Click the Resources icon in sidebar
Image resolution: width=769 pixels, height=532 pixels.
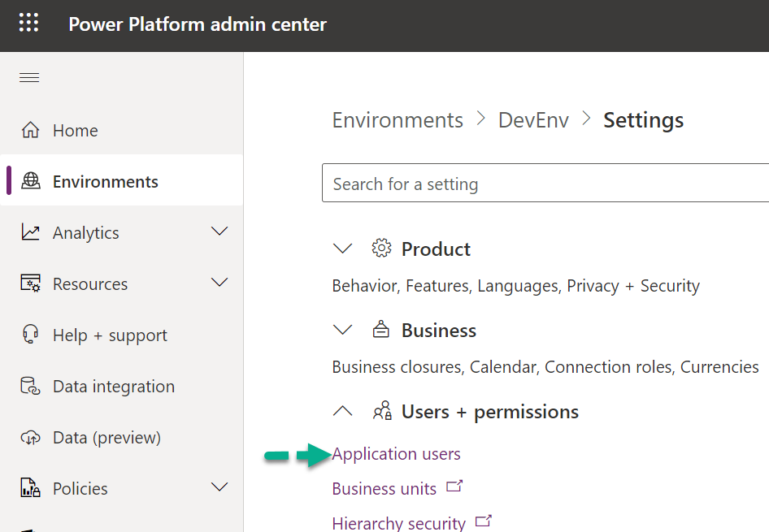coord(30,284)
